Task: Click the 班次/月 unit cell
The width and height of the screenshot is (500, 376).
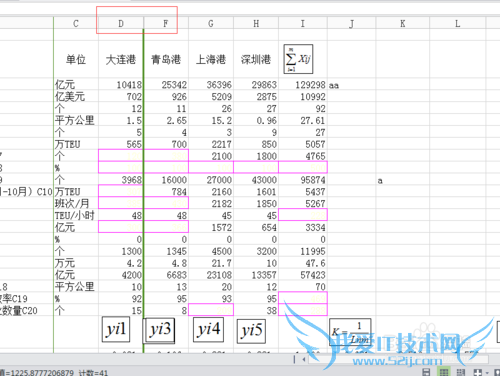Action: (x=76, y=203)
